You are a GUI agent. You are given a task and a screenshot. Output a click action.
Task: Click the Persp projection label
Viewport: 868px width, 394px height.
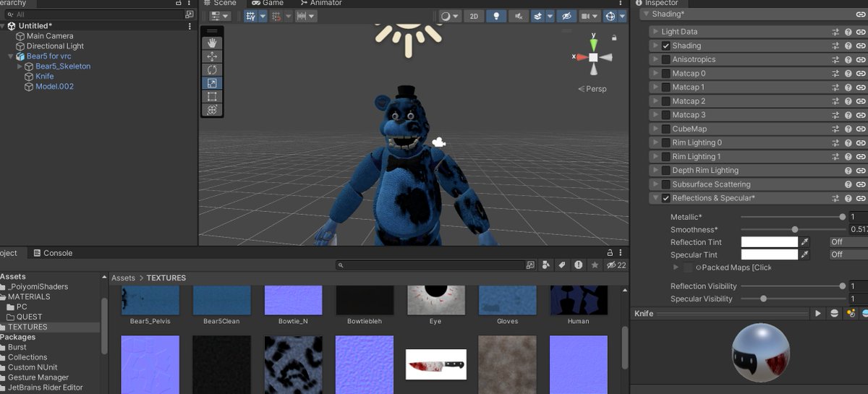[x=592, y=89]
